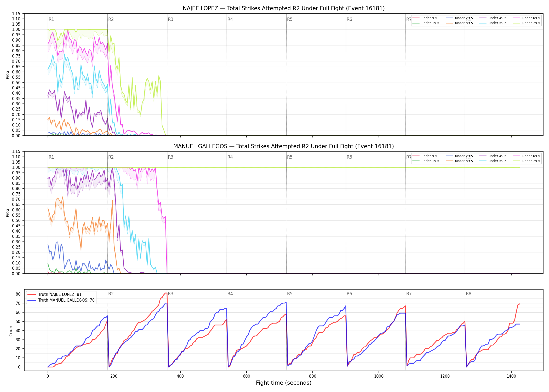Click the '50' tick on the Count axis
Viewport: 549px width, 392px height.
[x=18, y=321]
